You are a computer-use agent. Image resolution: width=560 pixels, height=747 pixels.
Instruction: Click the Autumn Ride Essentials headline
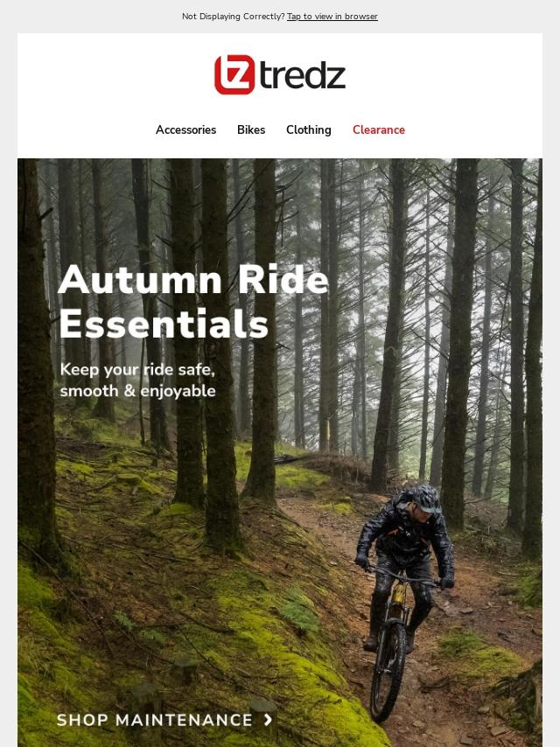point(193,302)
